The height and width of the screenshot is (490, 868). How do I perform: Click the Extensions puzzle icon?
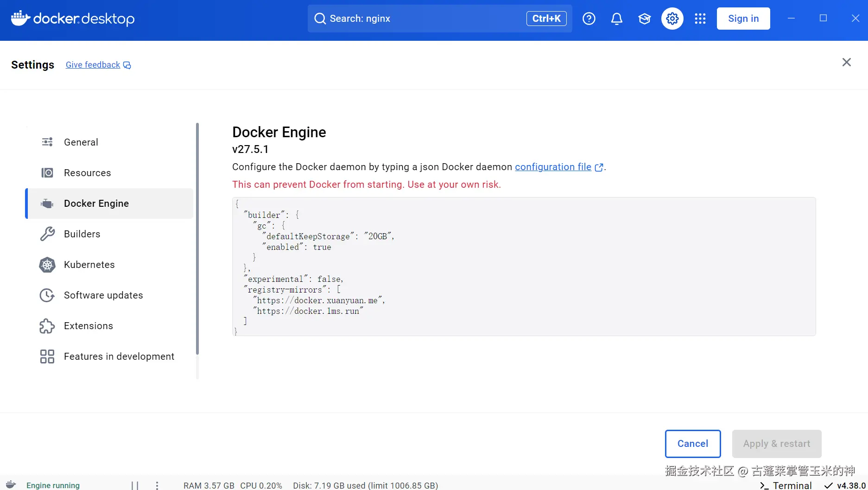coord(47,325)
